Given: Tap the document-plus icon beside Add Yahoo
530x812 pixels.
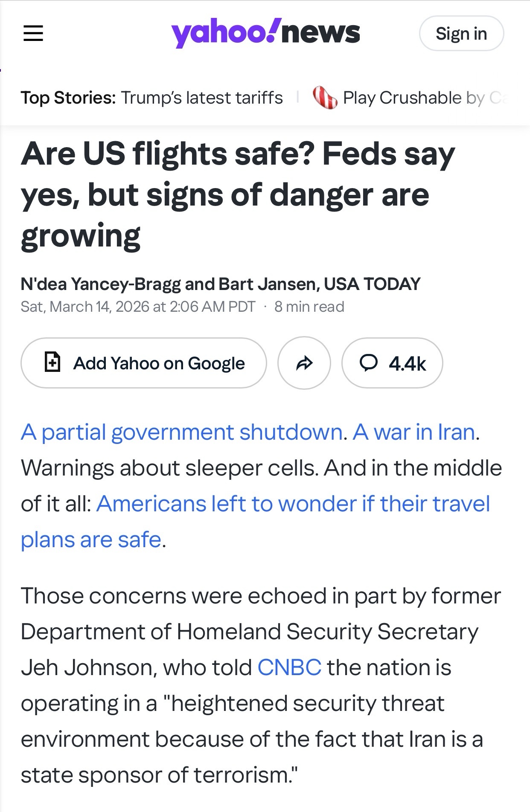Looking at the screenshot, I should 52,363.
